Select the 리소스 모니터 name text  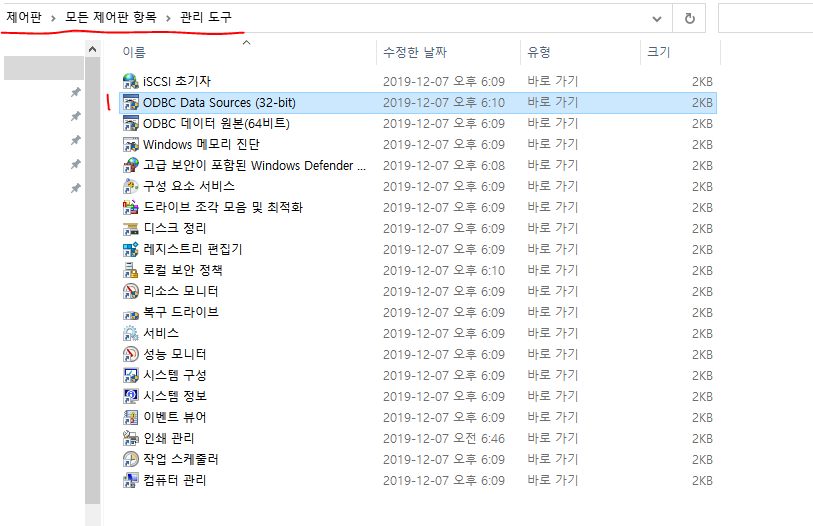(180, 292)
